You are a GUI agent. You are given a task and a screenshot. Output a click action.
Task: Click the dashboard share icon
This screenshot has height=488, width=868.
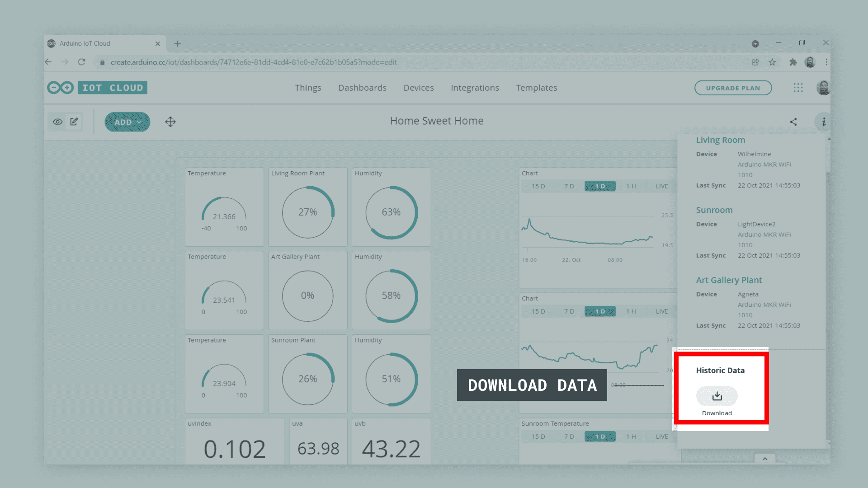point(793,122)
